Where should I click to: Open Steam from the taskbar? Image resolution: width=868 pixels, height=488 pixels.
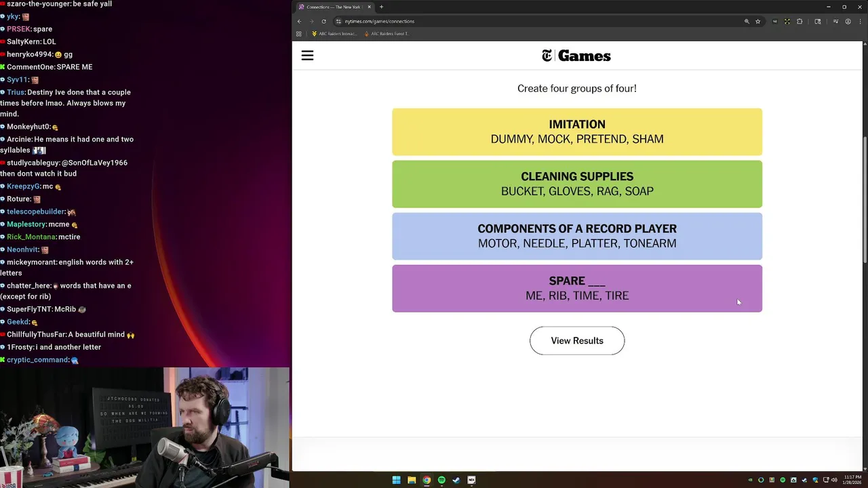456,480
